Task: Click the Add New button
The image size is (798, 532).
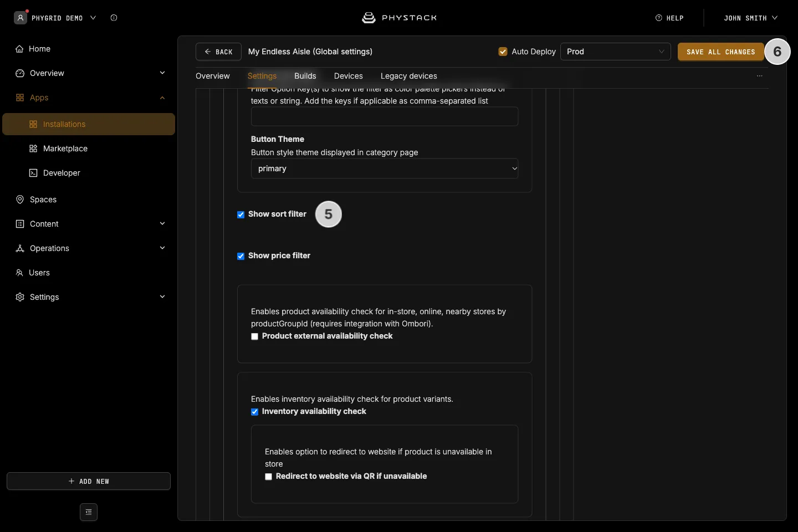Action: point(89,481)
